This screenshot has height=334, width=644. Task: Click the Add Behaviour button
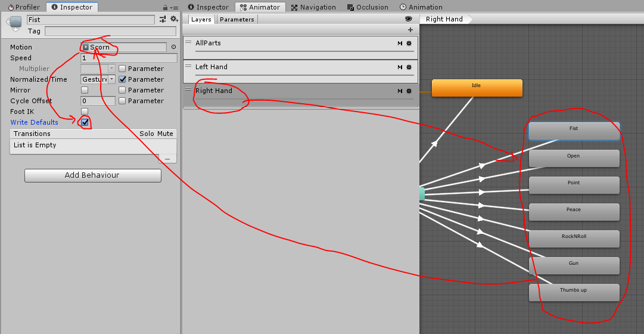click(93, 175)
